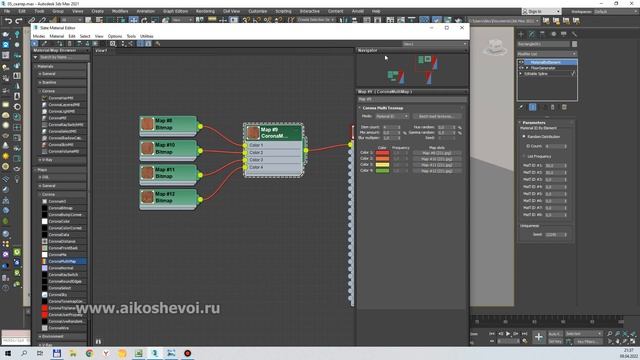Image resolution: width=640 pixels, height=360 pixels.
Task: Click the Pick Material eyedropper in editor toolbar
Action: [x=44, y=44]
